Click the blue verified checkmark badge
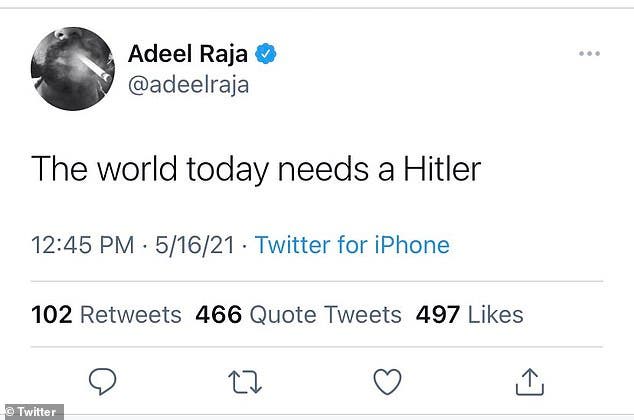 (x=266, y=54)
